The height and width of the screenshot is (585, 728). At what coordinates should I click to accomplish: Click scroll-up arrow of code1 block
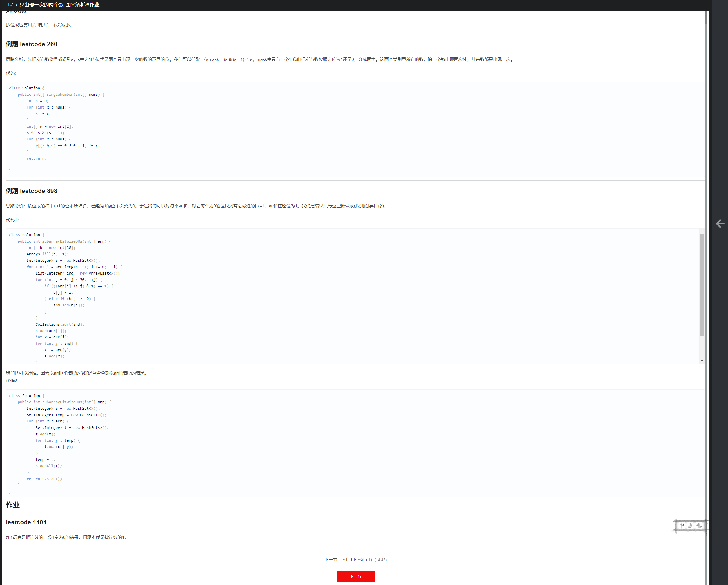(x=702, y=232)
